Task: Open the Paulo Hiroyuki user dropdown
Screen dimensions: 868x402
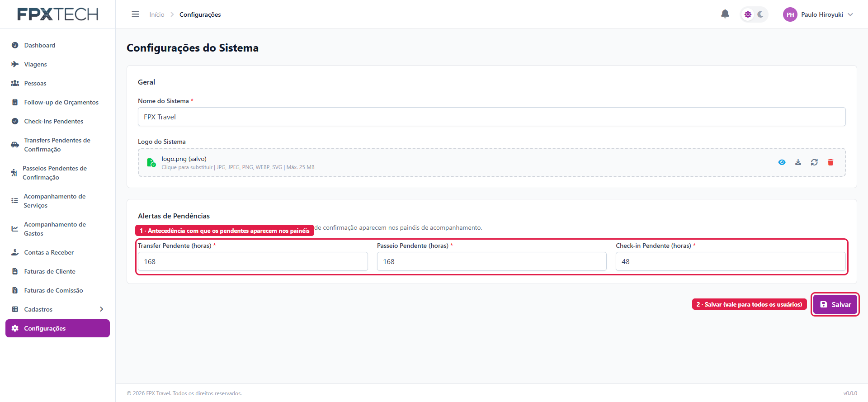Action: pyautogui.click(x=818, y=14)
